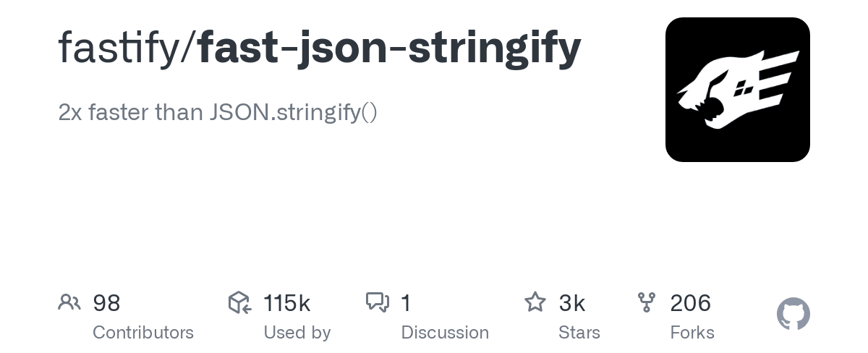Image resolution: width=868 pixels, height=353 pixels.
Task: Click the Contributors label
Action: tap(143, 333)
